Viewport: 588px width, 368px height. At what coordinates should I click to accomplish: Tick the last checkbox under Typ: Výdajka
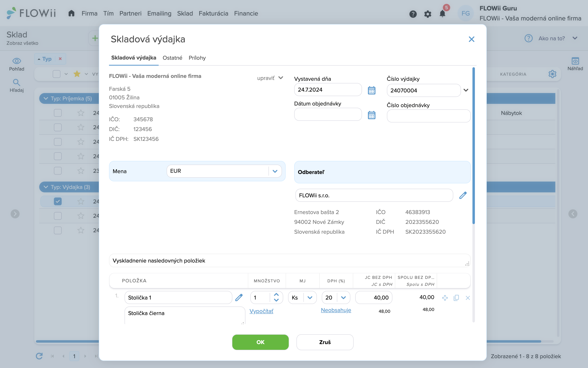(58, 230)
